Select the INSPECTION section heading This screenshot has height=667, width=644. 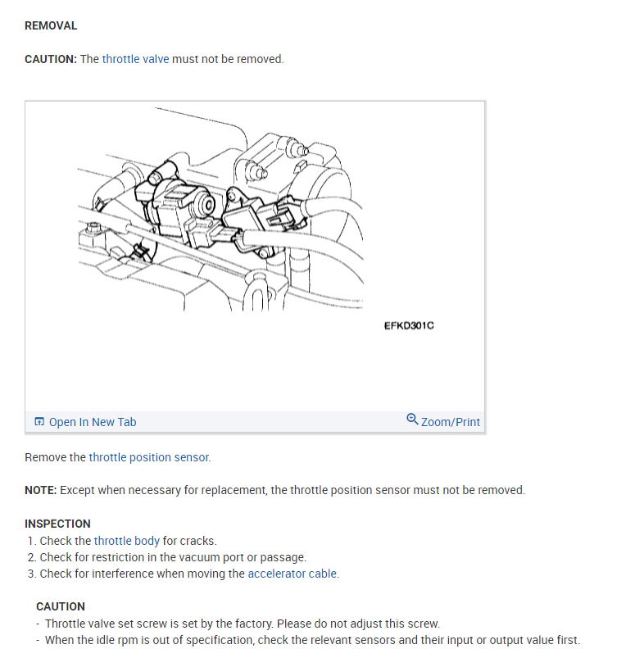pyautogui.click(x=58, y=524)
